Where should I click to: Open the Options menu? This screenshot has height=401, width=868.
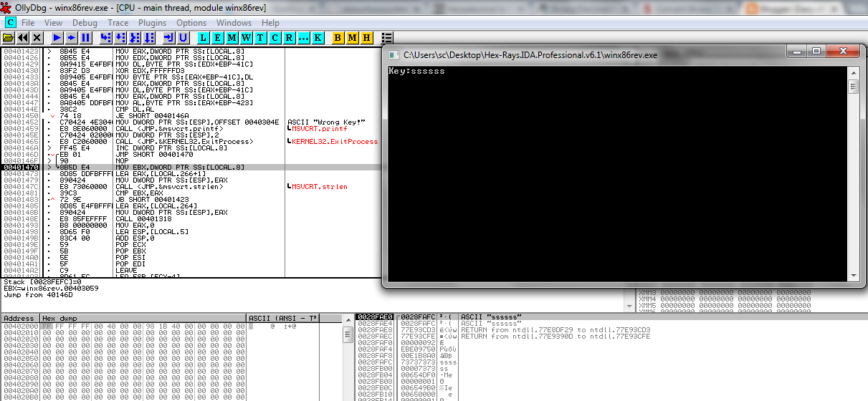[191, 23]
